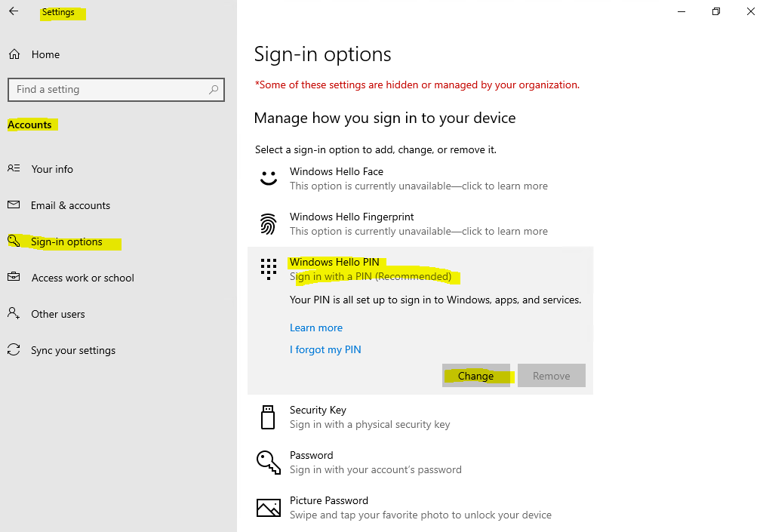Click the Password key icon
This screenshot has width=763, height=532.
pos(269,462)
